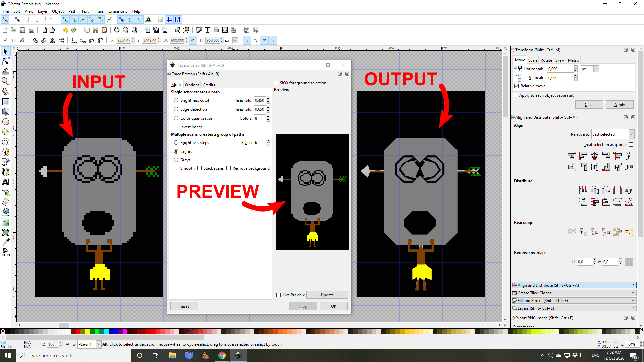Select the Node editing tool

[5, 61]
